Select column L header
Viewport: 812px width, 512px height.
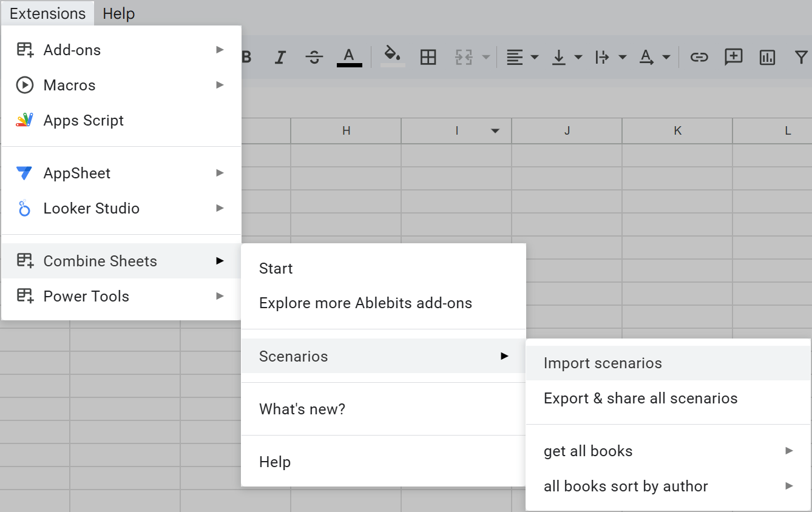click(x=773, y=130)
